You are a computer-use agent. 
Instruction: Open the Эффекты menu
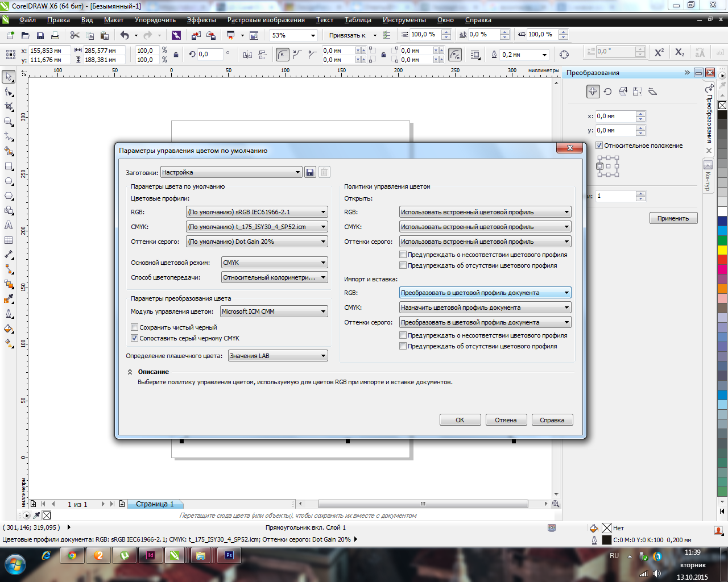tap(201, 20)
